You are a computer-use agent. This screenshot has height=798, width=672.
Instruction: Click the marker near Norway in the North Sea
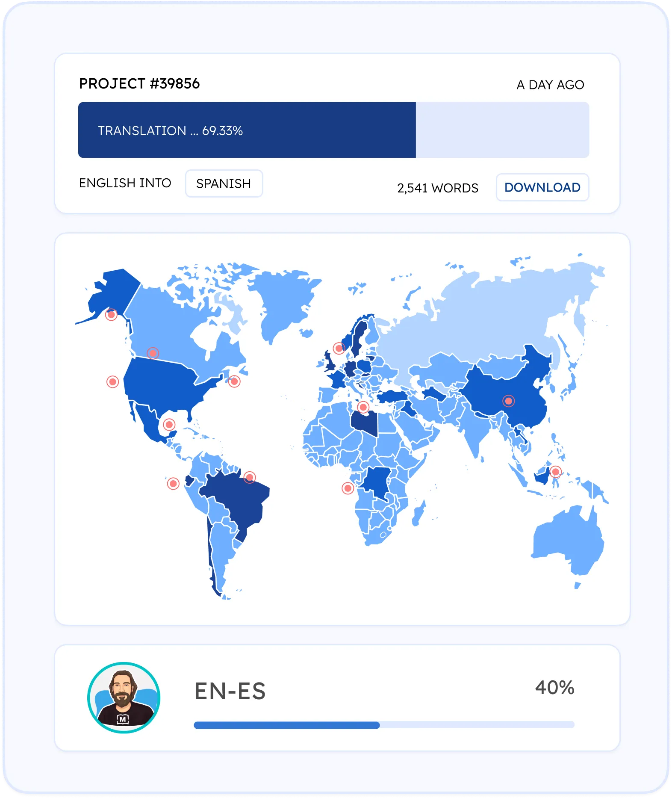[339, 348]
